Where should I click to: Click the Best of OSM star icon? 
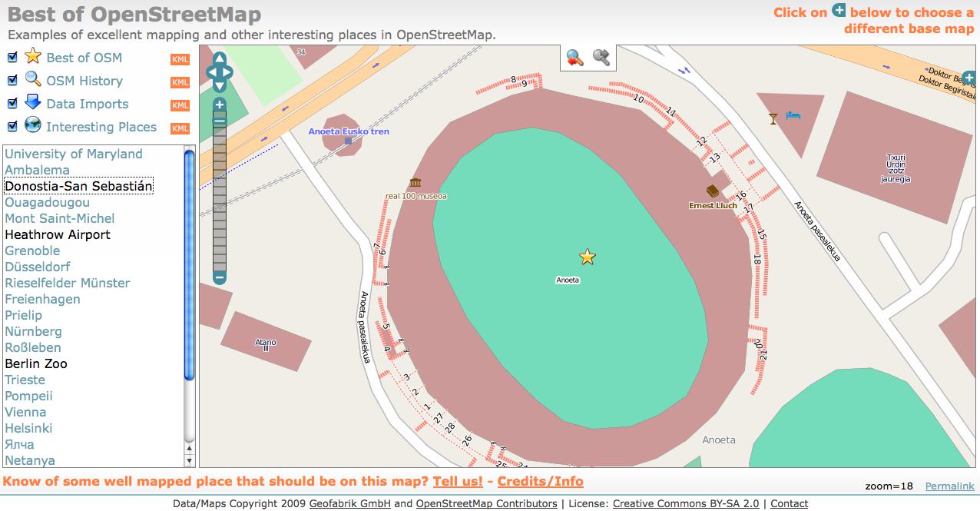tap(33, 56)
